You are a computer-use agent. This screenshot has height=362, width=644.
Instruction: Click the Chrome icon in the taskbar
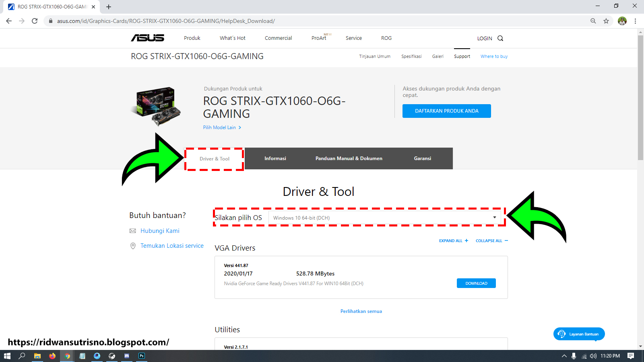(67, 356)
